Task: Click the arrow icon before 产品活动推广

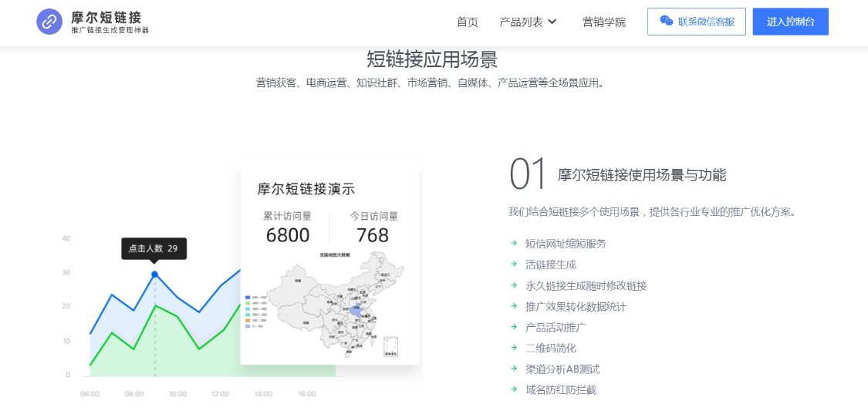Action: click(x=514, y=327)
